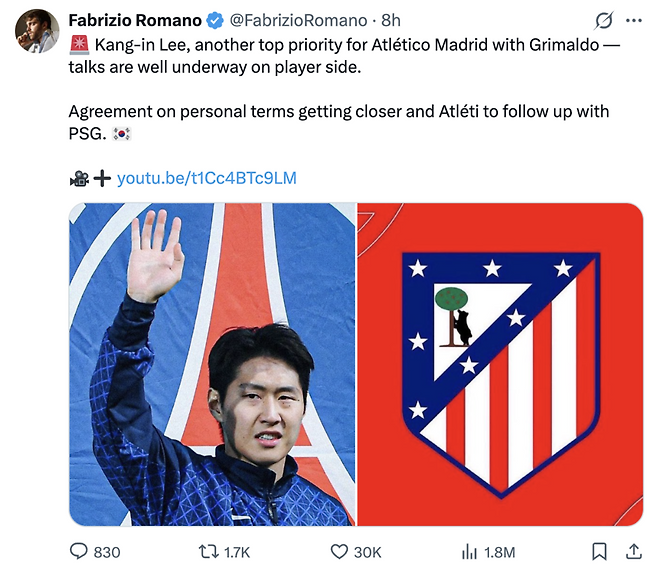Open the youtu.be/t1Cc4BTc9LM link

(207, 178)
